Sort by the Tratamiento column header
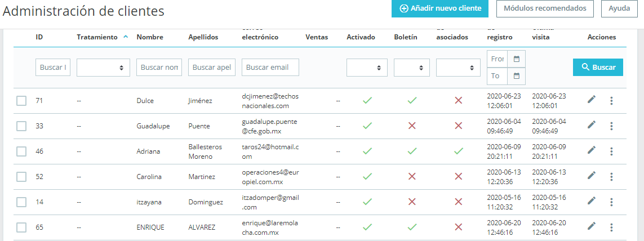This screenshot has width=644, height=241. (x=98, y=37)
